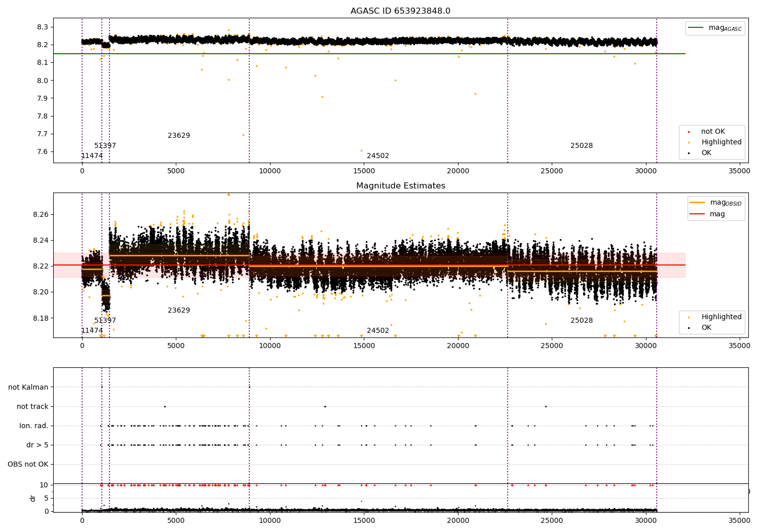This screenshot has width=760, height=532.
Task: Click the 'OBS not OK' y-axis label
Action: 28,465
